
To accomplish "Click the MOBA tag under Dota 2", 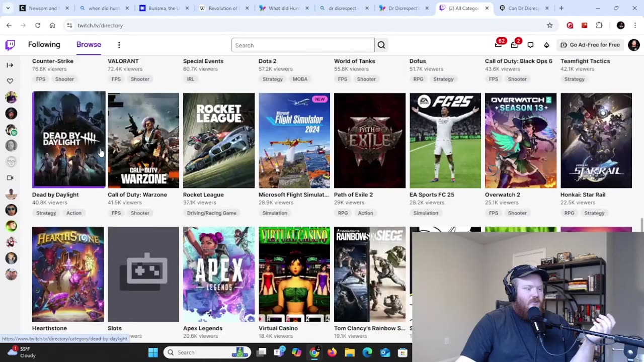I will [300, 79].
